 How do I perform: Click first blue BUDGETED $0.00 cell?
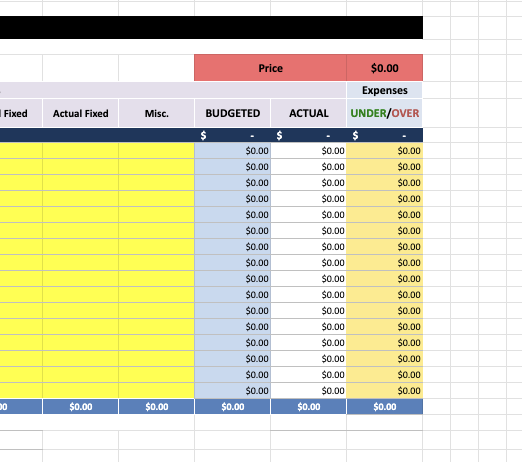232,151
